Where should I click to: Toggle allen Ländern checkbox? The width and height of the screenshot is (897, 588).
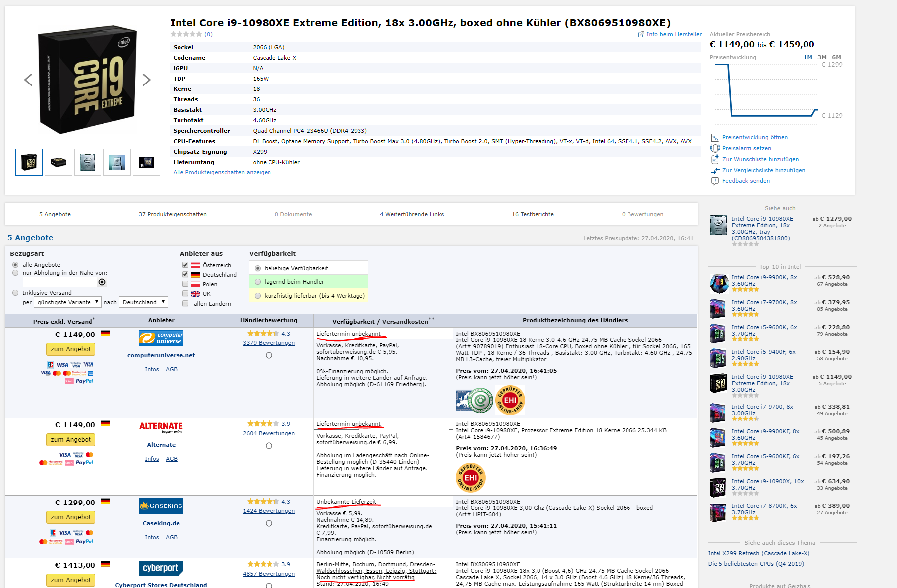pyautogui.click(x=185, y=304)
